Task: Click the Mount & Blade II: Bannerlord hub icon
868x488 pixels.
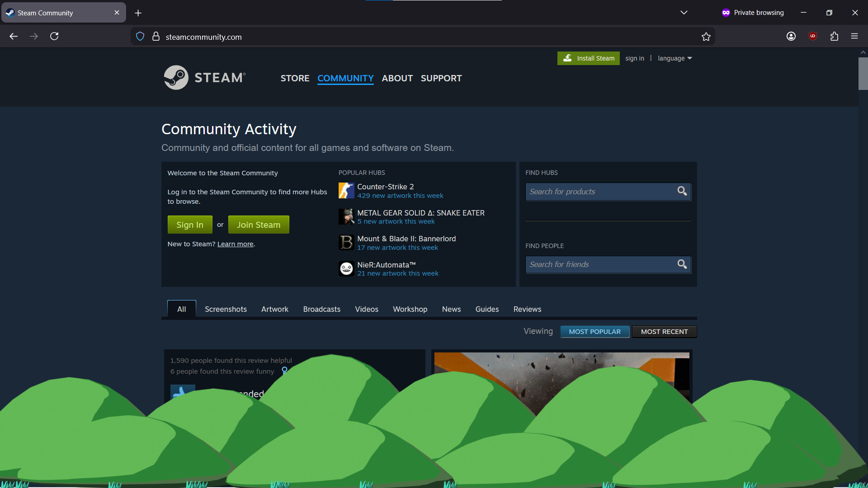Action: coord(346,243)
